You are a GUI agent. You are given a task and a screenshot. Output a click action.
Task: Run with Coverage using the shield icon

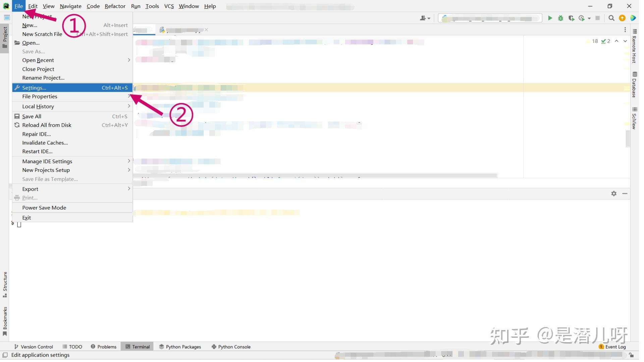571,18
